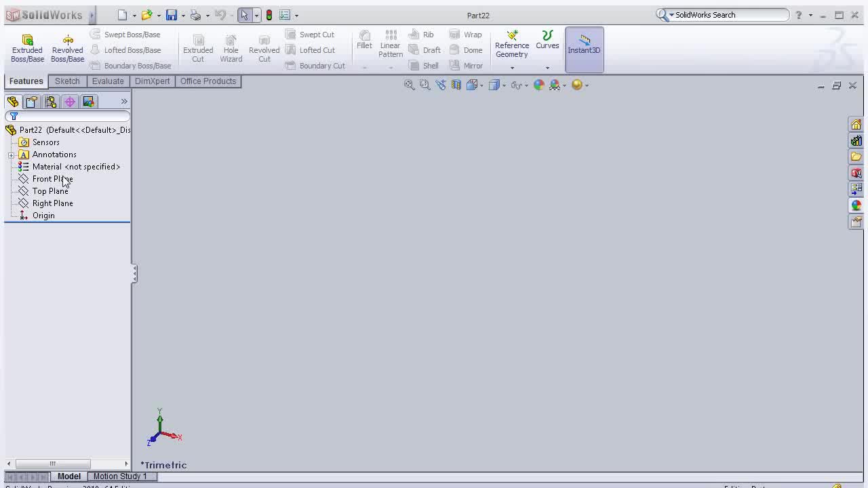Select the Boundary Cut command

tap(315, 66)
